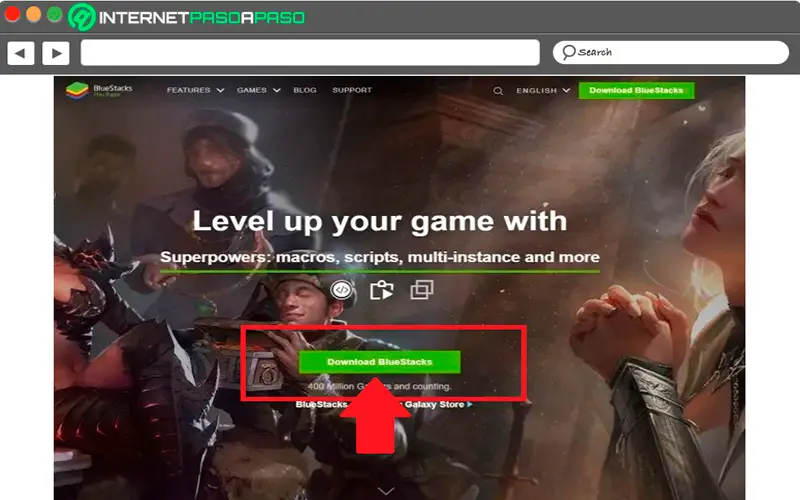Click the green maximize window dot

55,14
